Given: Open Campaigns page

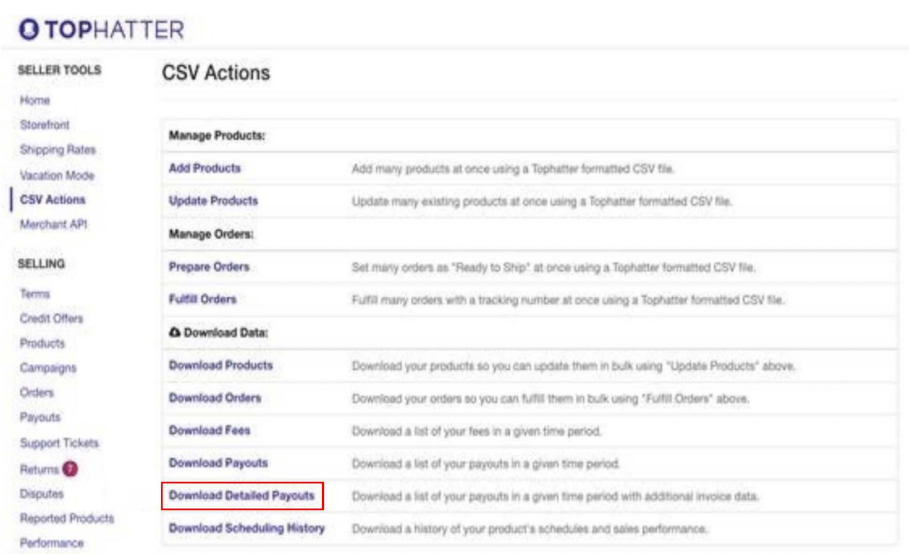Looking at the screenshot, I should (x=48, y=368).
